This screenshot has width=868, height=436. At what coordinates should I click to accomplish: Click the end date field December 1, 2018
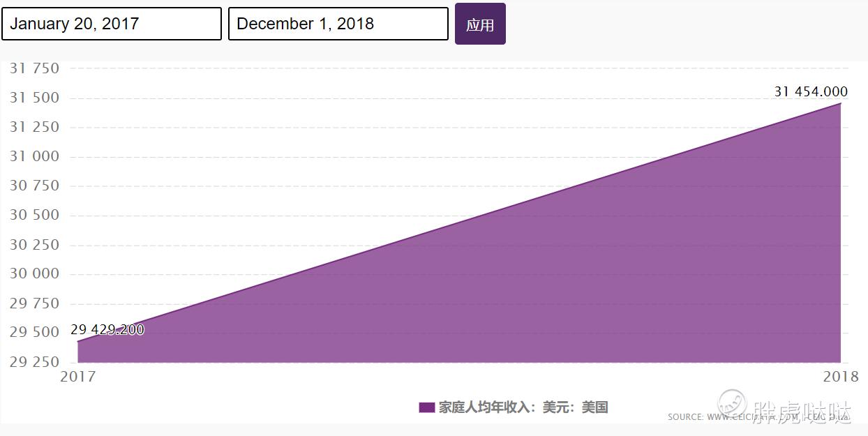pyautogui.click(x=338, y=24)
